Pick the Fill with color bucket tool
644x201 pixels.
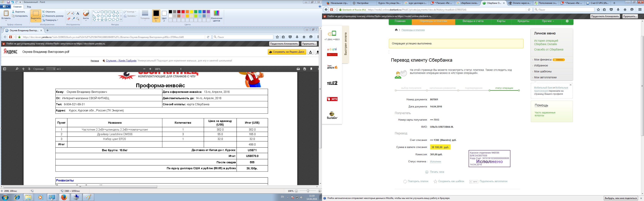click(73, 13)
